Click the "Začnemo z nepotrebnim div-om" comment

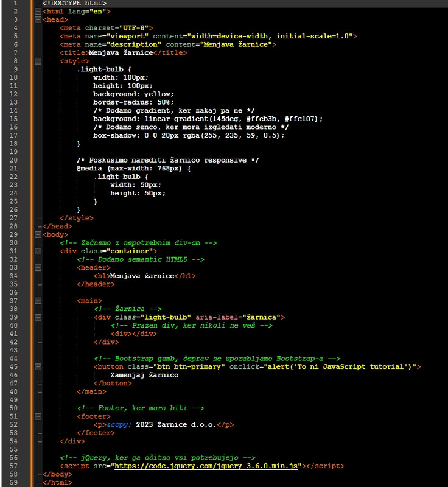tap(138, 243)
